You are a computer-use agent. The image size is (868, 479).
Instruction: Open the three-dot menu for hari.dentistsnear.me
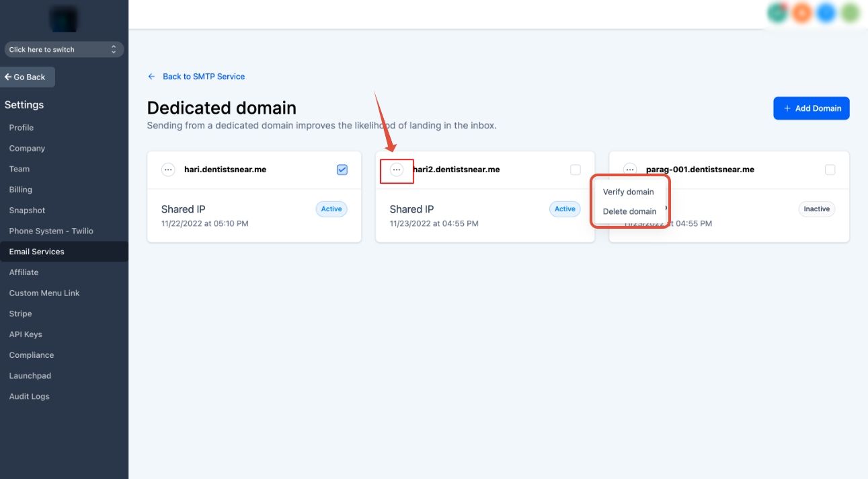point(168,170)
